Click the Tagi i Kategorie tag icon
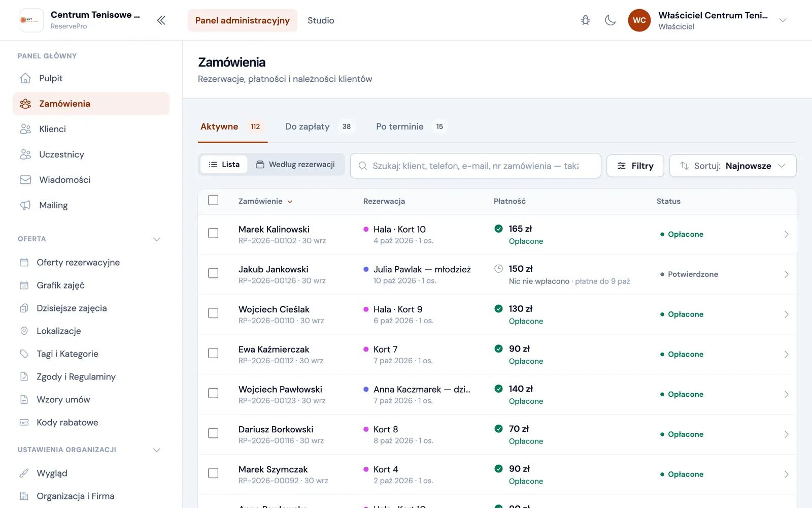This screenshot has height=508, width=812. pos(24,354)
